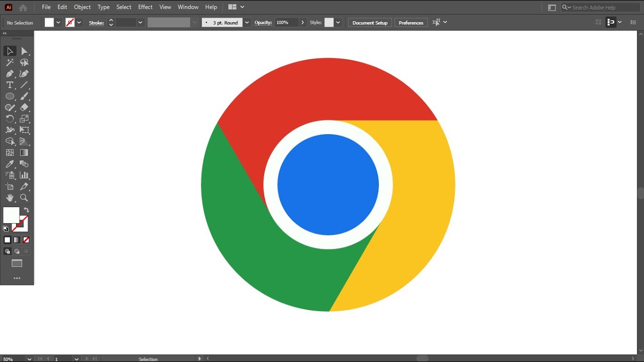Expand the stroke weight dropdown
The image size is (644, 362).
pyautogui.click(x=140, y=23)
